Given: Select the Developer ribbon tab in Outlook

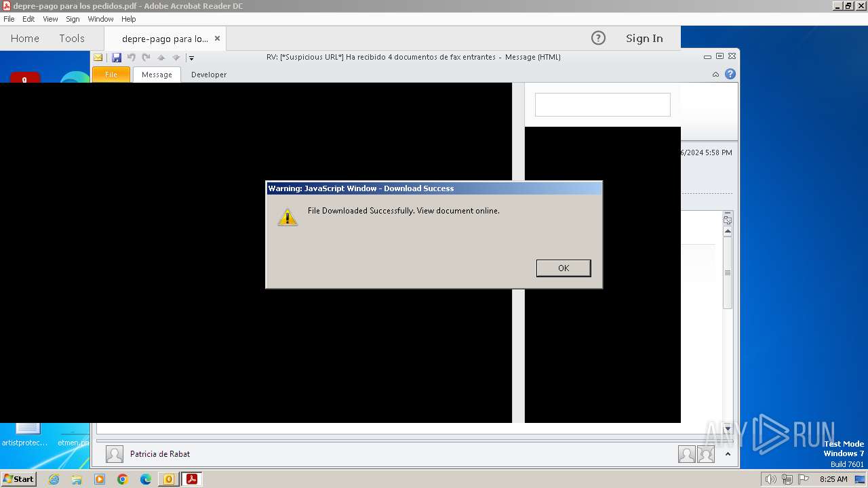Looking at the screenshot, I should (209, 75).
